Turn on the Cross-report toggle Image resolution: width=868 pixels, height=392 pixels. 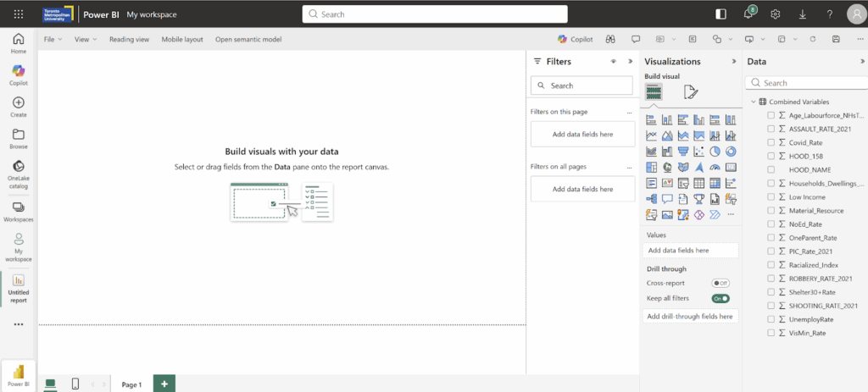721,283
